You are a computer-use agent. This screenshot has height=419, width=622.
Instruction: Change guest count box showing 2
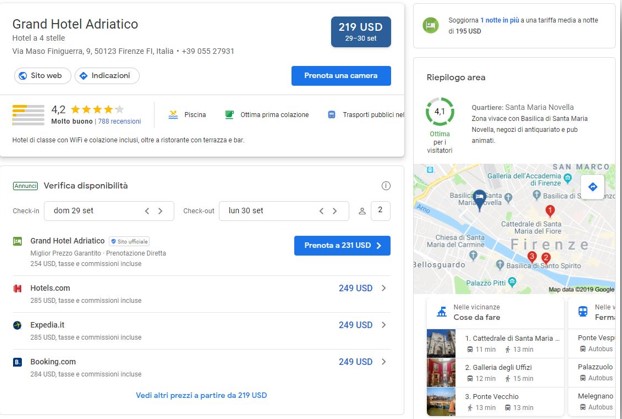(380, 211)
